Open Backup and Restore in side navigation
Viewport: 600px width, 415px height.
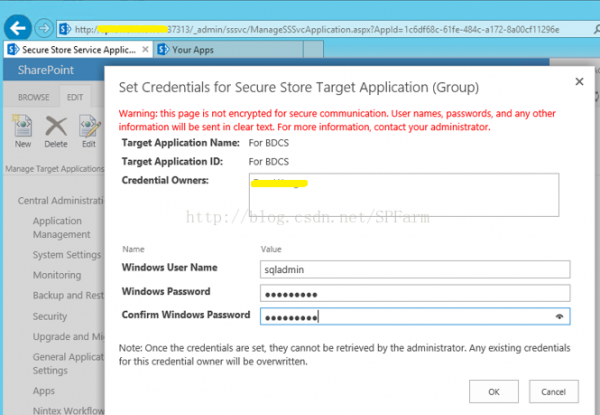(x=68, y=295)
